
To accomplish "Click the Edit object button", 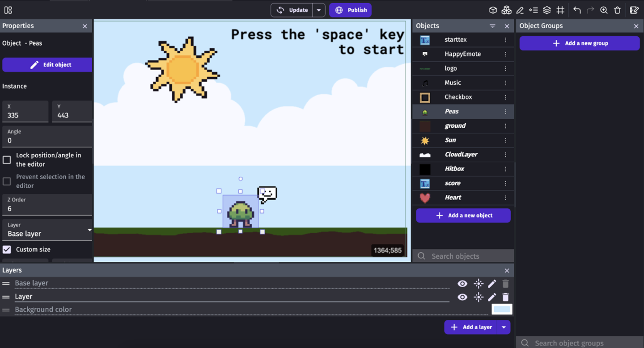I will click(x=47, y=65).
